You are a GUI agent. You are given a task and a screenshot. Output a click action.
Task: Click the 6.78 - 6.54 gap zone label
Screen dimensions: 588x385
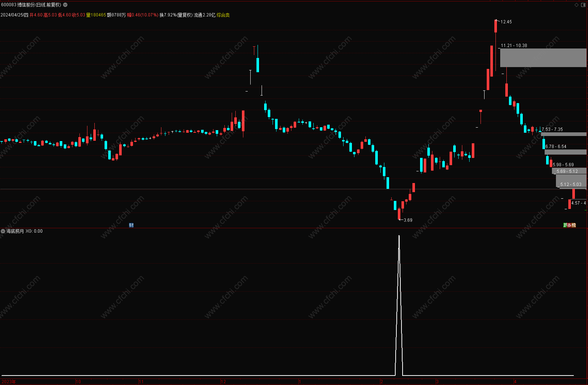[x=556, y=147]
